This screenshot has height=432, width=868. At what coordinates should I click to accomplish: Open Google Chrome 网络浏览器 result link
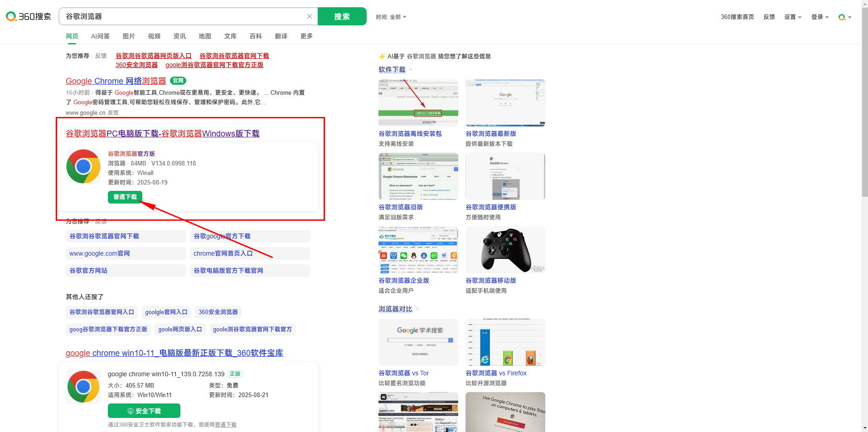tap(116, 81)
